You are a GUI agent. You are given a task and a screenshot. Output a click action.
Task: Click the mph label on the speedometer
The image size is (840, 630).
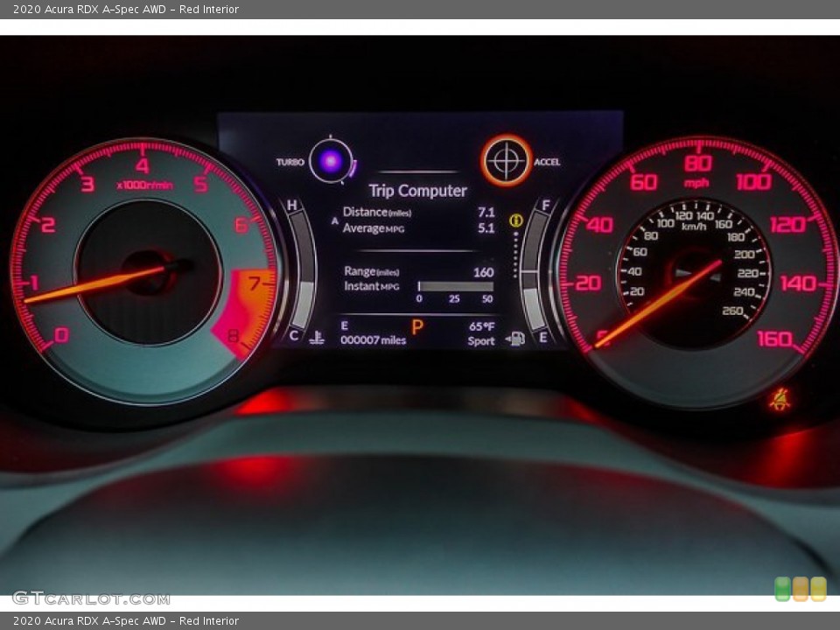click(x=696, y=184)
